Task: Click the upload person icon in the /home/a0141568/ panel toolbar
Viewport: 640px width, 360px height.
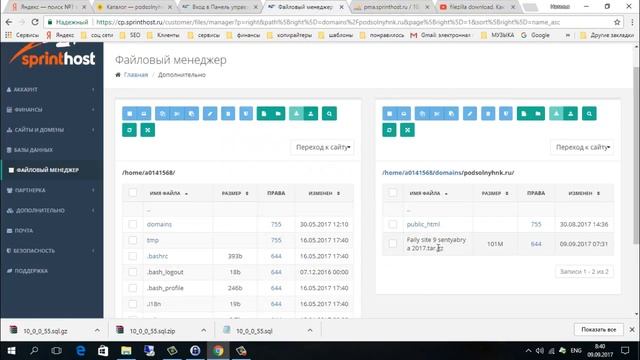Action: (311, 113)
